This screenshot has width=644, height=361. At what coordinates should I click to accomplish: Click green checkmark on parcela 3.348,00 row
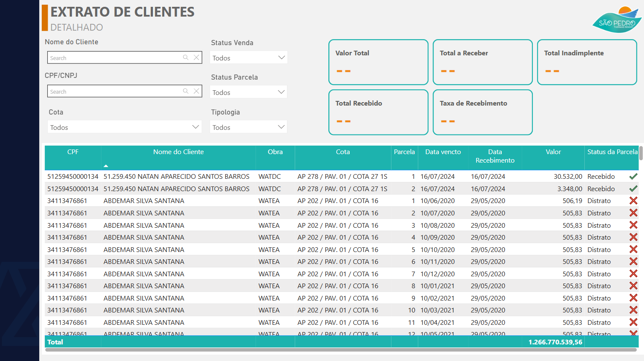pyautogui.click(x=633, y=189)
